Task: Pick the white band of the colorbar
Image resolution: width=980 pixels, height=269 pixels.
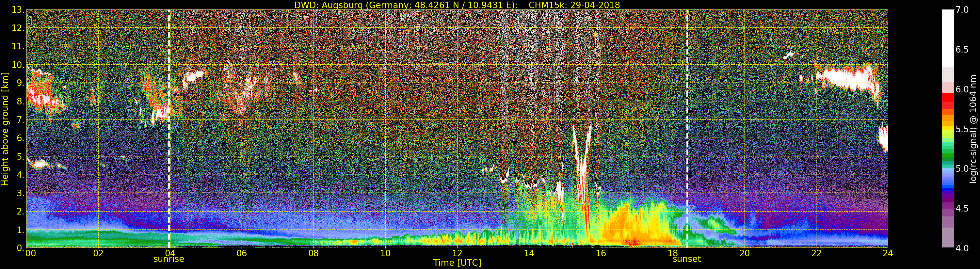Action: (948, 38)
